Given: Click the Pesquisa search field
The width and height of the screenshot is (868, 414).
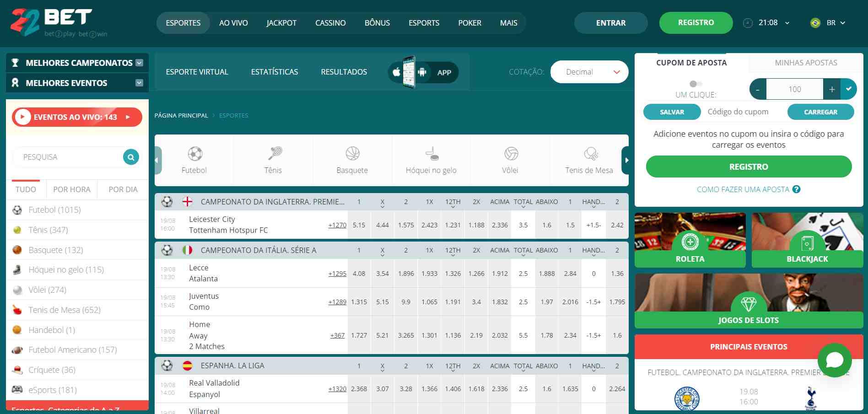Looking at the screenshot, I should (x=69, y=157).
